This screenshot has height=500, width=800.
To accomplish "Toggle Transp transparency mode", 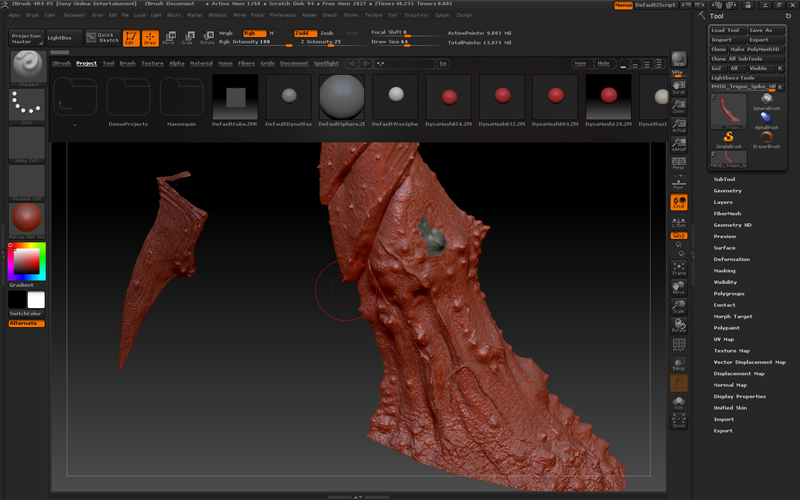I will pos(679,363).
